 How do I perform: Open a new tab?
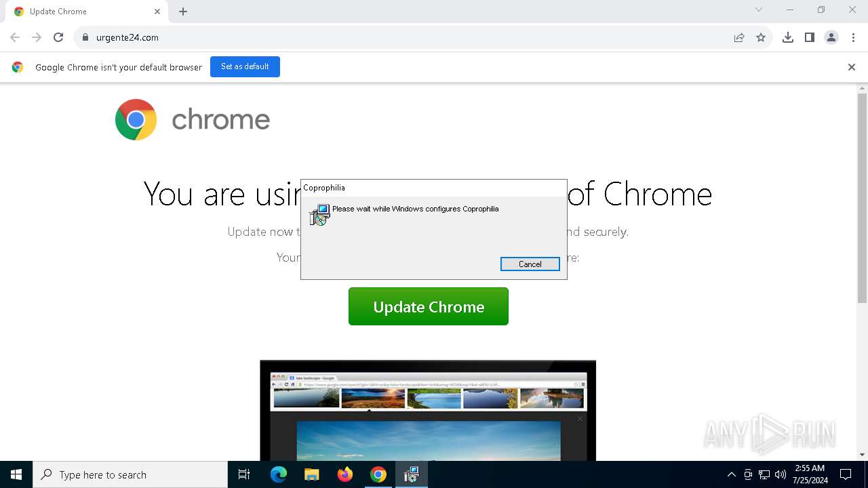tap(183, 12)
